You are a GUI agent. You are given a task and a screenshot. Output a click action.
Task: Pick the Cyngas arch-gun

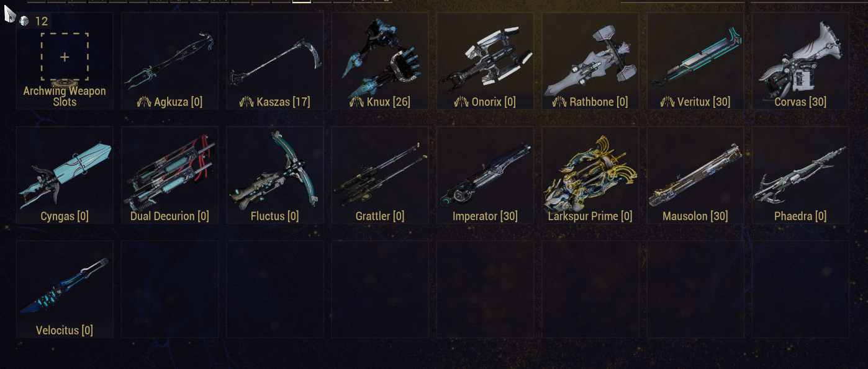tap(65, 175)
